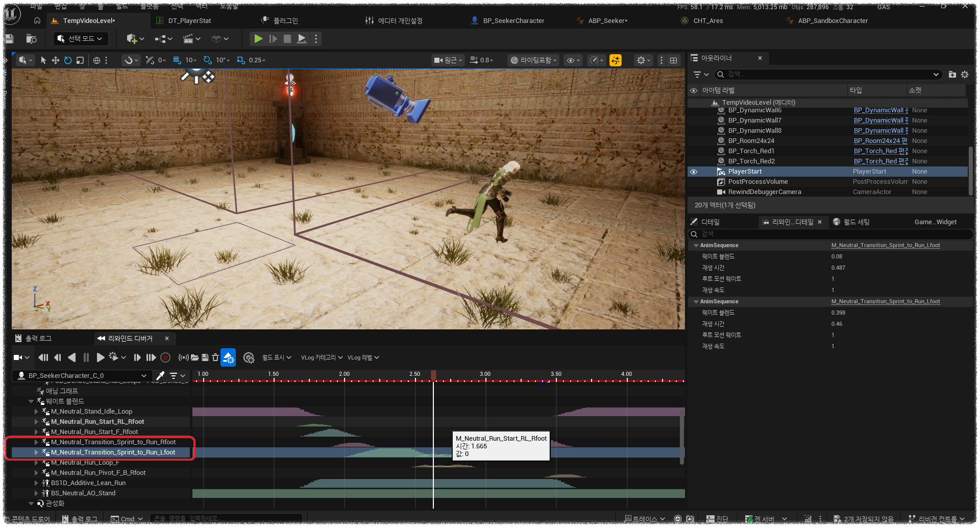
Task: Open the 원근 perspective view dropdown
Action: click(x=448, y=60)
